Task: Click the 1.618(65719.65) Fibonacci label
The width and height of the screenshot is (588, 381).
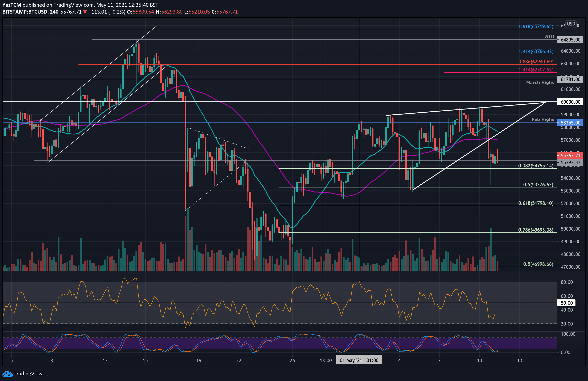Action: pos(536,27)
